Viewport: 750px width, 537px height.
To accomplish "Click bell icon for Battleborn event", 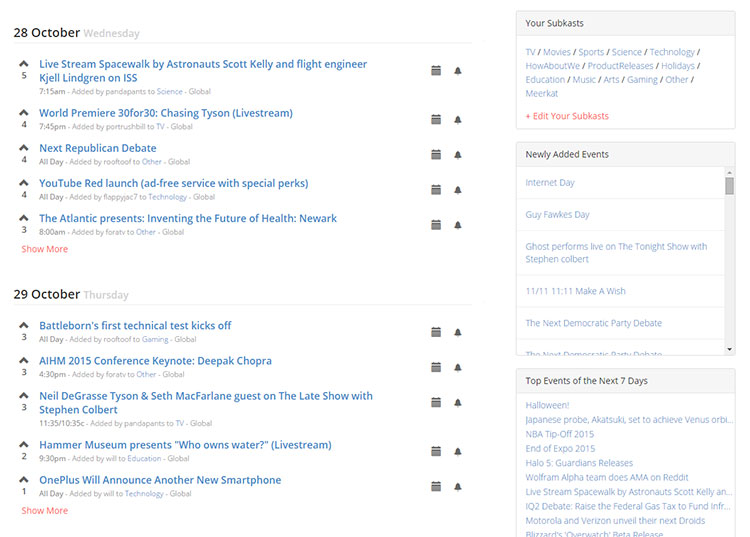I will click(458, 332).
